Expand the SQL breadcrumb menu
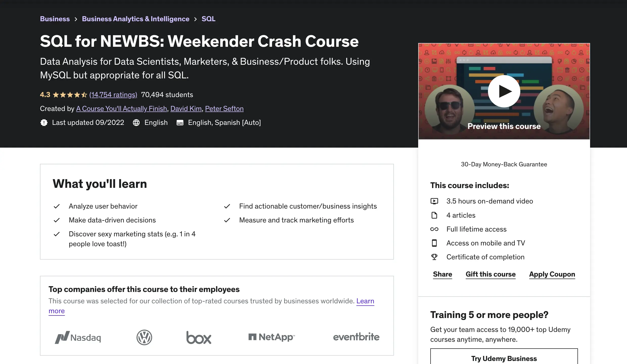The image size is (627, 364). coord(208,19)
